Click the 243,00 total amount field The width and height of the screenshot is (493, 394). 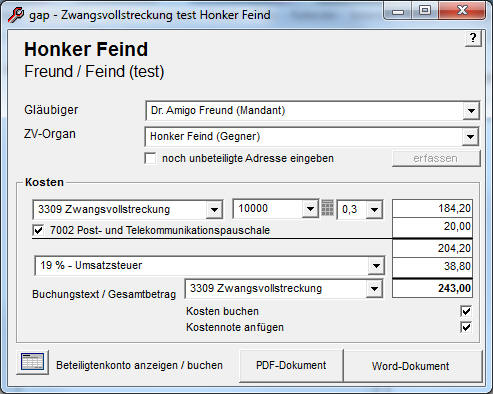click(x=432, y=288)
